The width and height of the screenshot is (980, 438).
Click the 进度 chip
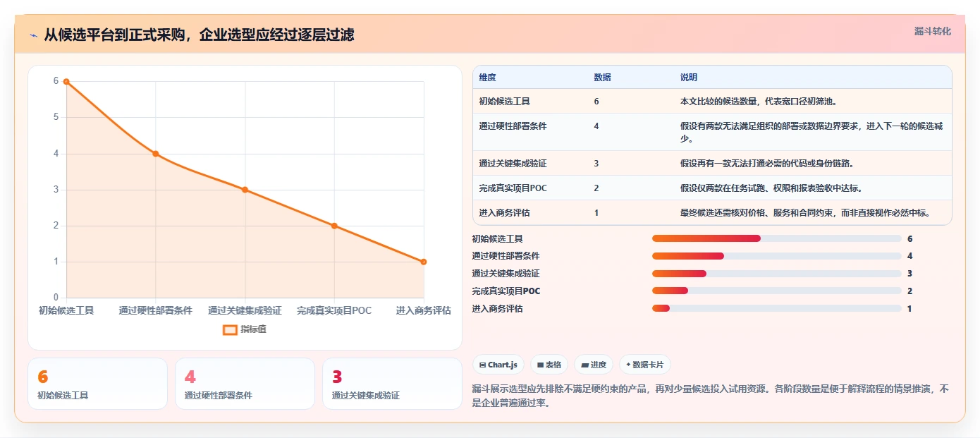click(x=594, y=365)
